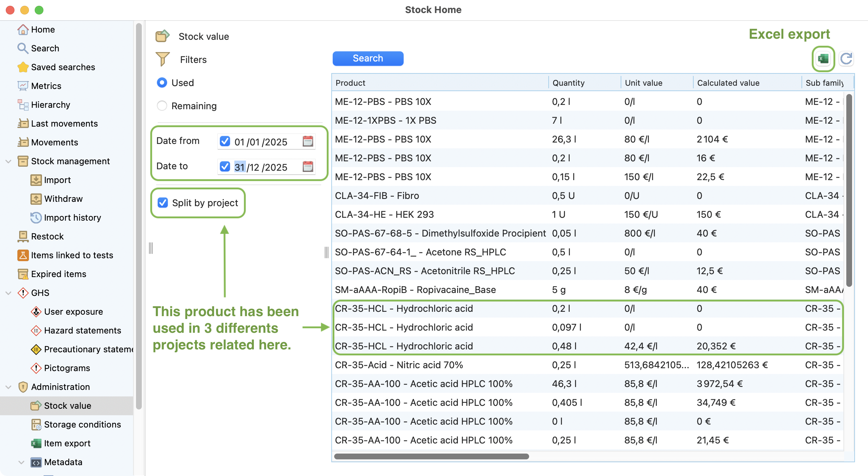
Task: Click the Excel export icon
Action: [823, 59]
